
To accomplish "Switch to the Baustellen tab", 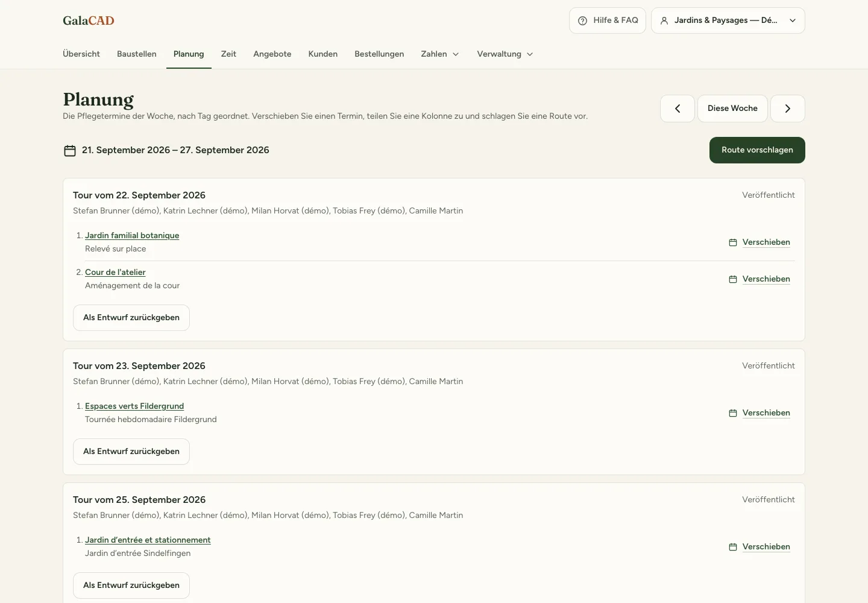I will point(137,54).
